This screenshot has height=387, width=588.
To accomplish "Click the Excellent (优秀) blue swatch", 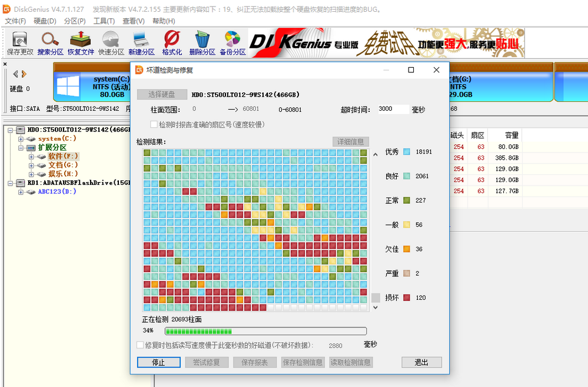I will (x=407, y=151).
